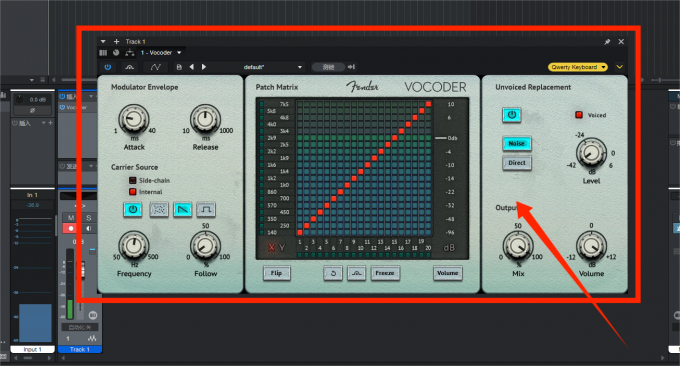The height and width of the screenshot is (366, 680).
Task: Click the X axis label in Patch Matrix
Action: [271, 248]
